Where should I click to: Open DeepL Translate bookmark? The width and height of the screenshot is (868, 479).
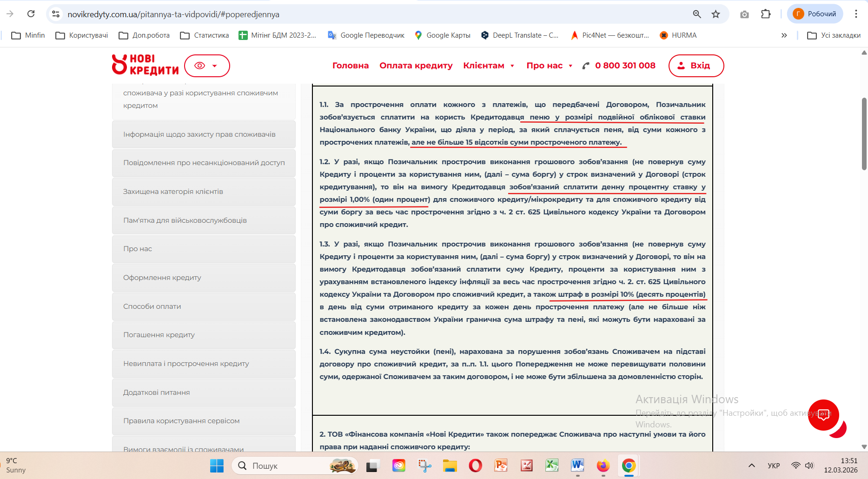(x=520, y=35)
